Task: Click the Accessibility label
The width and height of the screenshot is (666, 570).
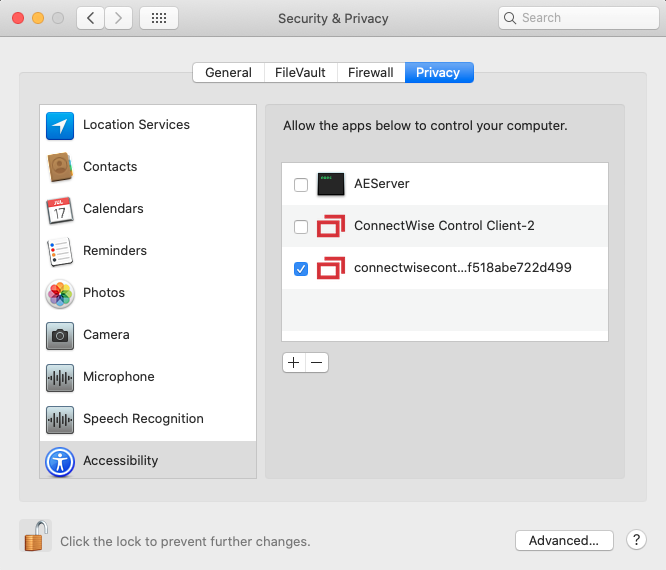Action: (121, 461)
